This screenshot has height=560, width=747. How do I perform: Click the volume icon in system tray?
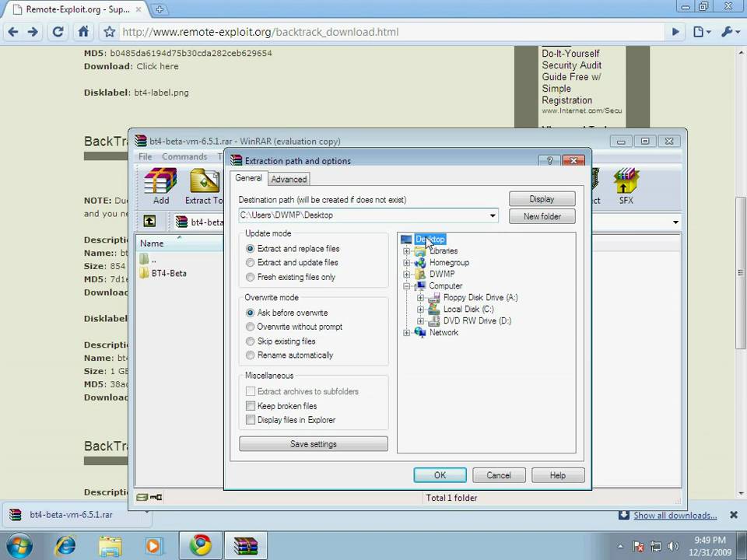click(673, 546)
